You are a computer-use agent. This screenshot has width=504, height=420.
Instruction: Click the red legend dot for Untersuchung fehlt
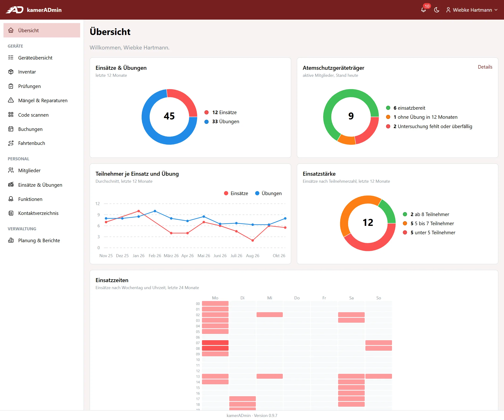pyautogui.click(x=388, y=126)
